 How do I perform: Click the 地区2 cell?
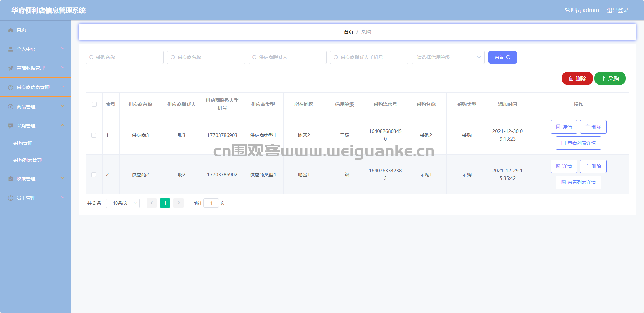304,135
